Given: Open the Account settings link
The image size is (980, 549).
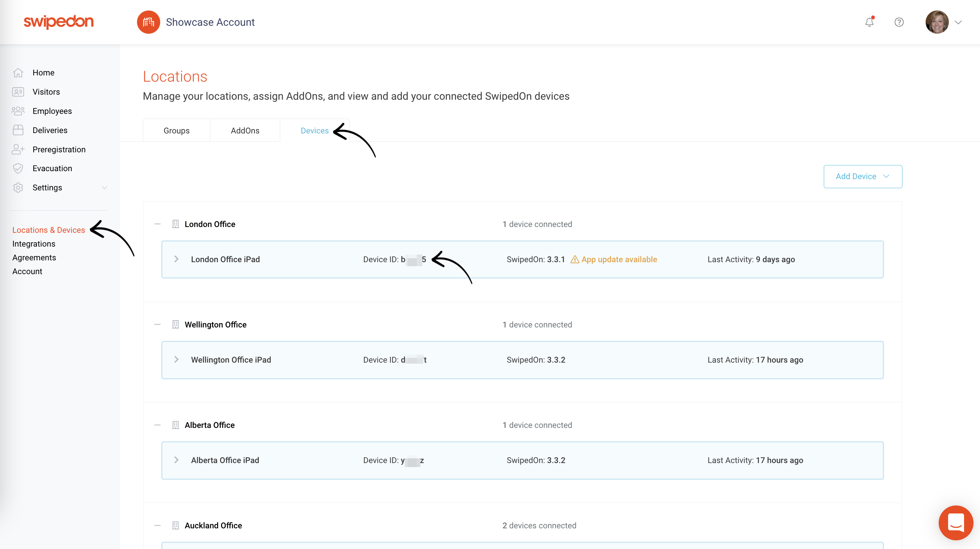Looking at the screenshot, I should point(27,271).
